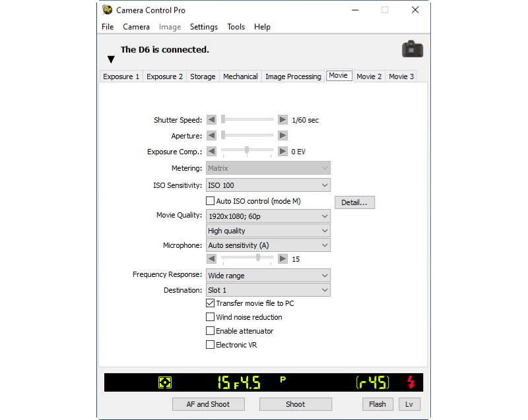Click the P exposure mode indicator

[x=283, y=379]
